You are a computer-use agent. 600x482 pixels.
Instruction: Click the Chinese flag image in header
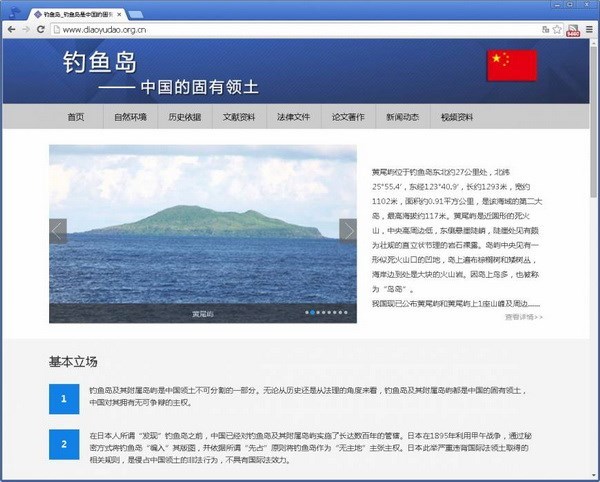coord(512,66)
